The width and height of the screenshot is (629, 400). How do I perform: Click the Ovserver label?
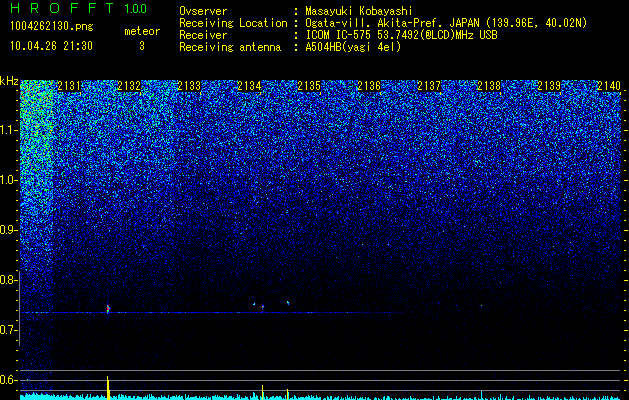203,12
